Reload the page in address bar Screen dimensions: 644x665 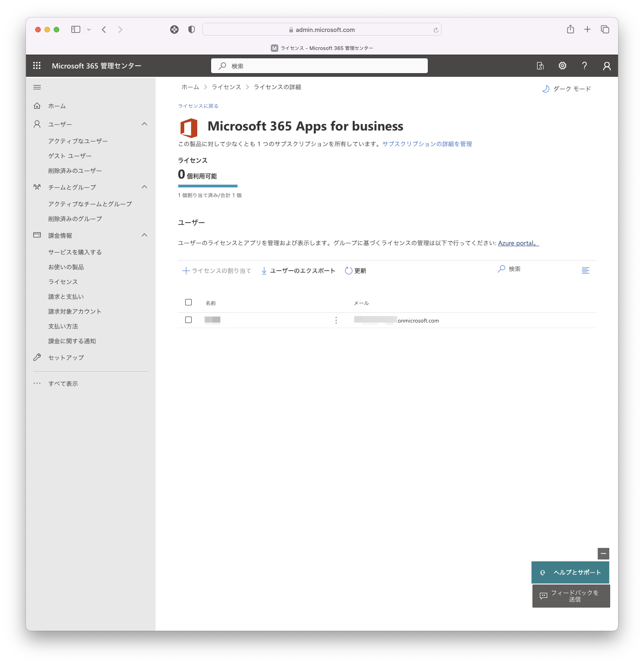(x=436, y=30)
